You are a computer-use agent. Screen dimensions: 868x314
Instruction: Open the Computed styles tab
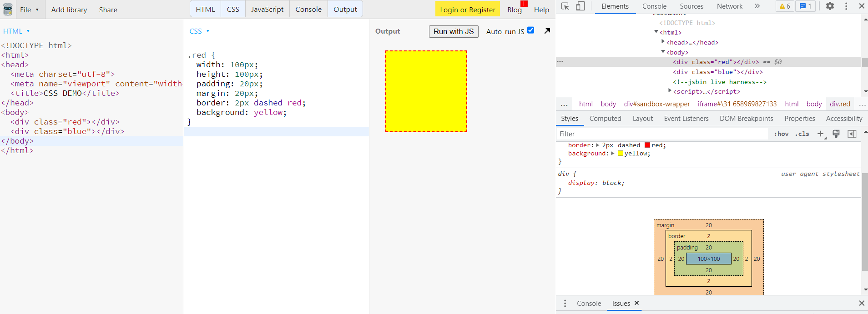click(x=605, y=119)
